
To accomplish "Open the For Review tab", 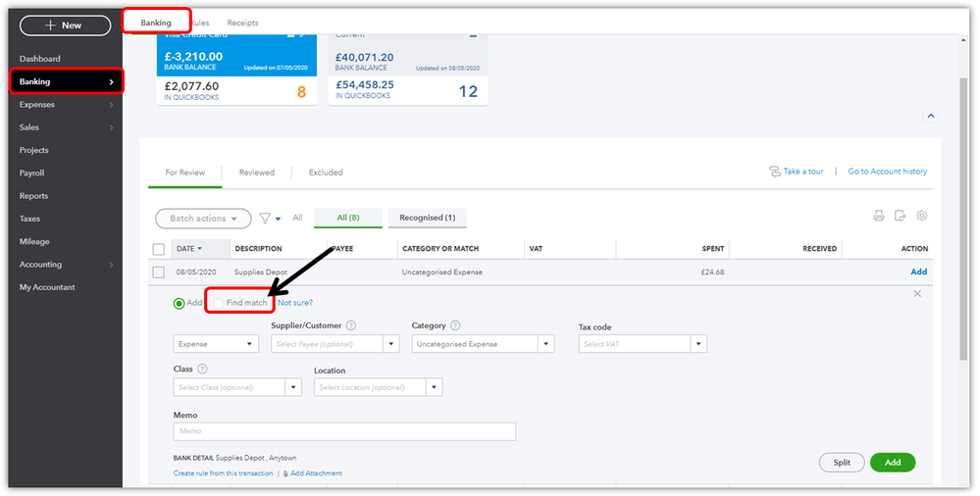I will point(185,173).
